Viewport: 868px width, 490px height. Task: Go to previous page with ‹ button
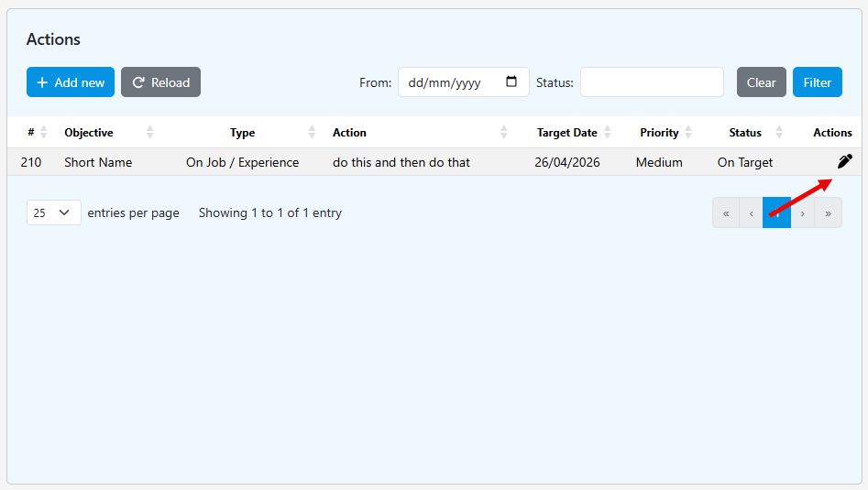click(x=752, y=212)
